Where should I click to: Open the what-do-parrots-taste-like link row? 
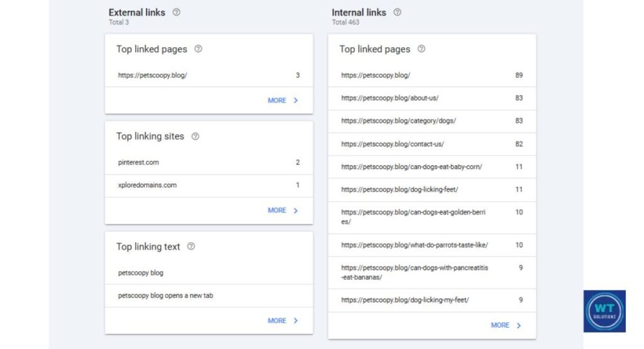point(432,245)
